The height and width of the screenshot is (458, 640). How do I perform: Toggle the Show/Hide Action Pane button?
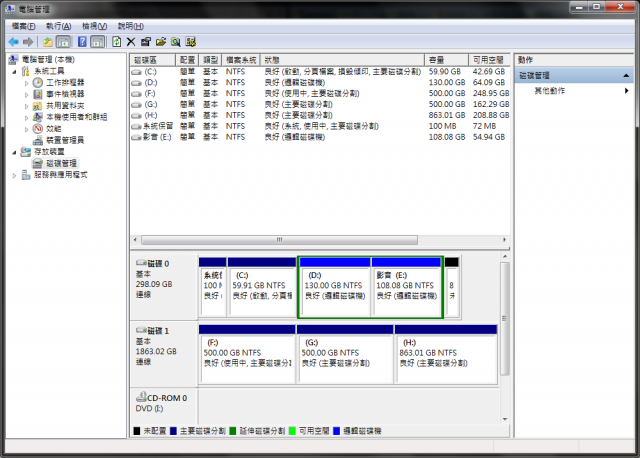(x=98, y=42)
